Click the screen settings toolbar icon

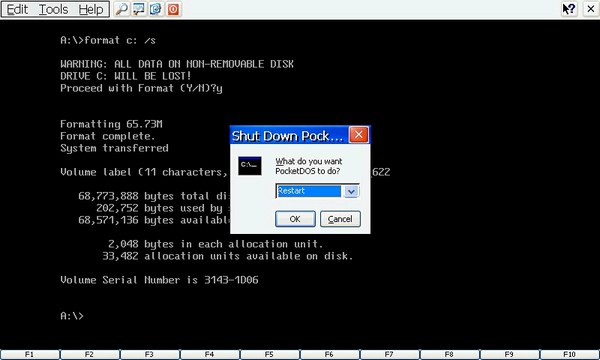pyautogui.click(x=139, y=9)
